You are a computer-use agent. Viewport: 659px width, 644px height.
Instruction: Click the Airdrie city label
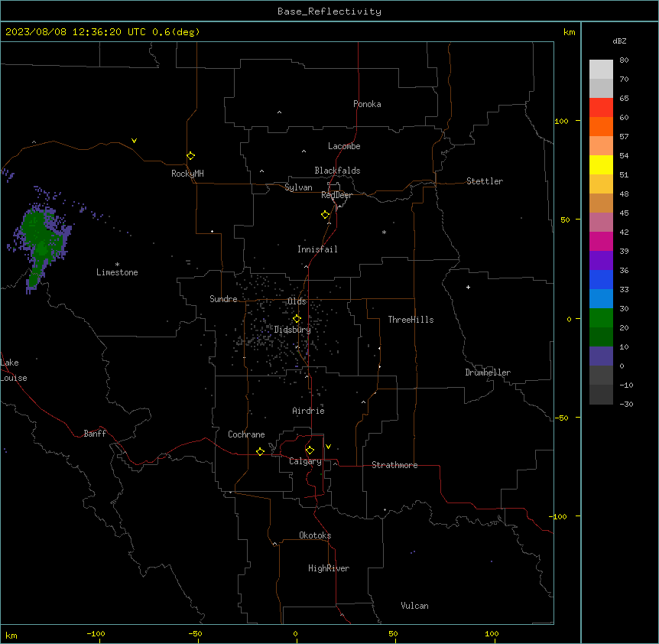(308, 411)
